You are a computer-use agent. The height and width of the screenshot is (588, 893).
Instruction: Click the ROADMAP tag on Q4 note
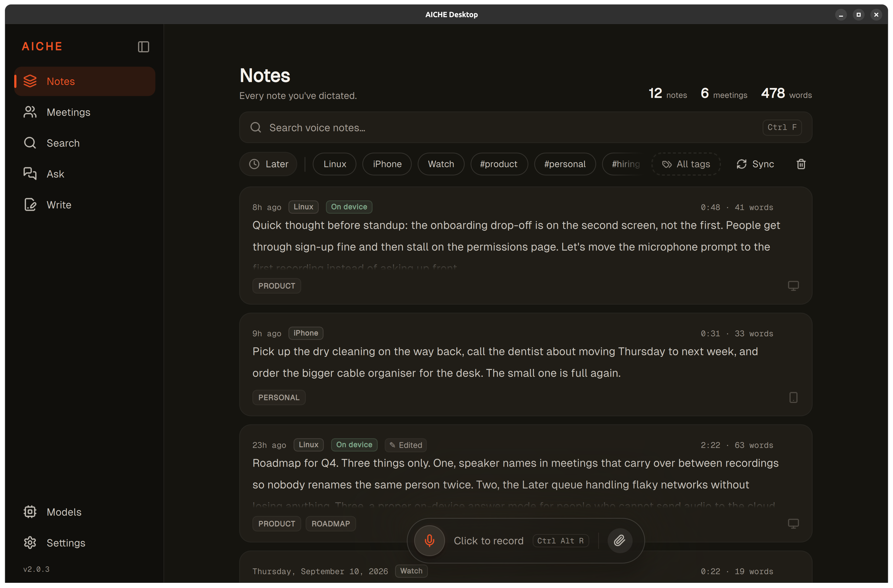click(331, 524)
